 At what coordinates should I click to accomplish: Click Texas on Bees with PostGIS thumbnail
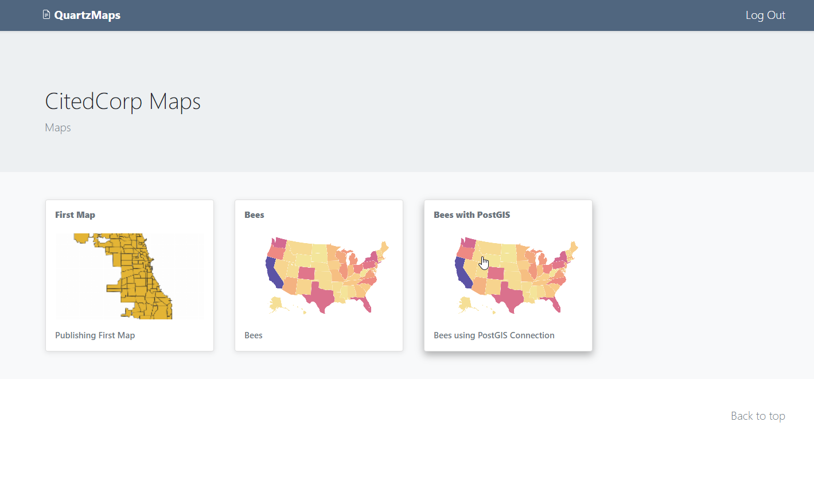coord(510,296)
